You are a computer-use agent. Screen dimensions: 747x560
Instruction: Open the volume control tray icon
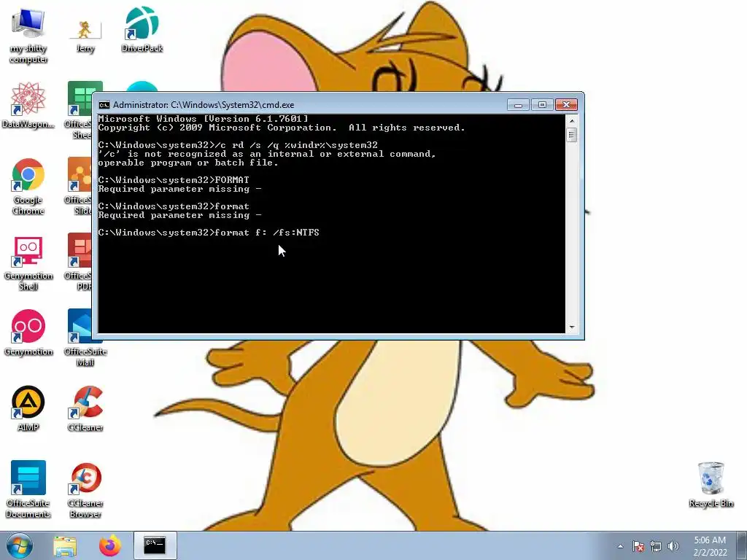[x=673, y=546]
